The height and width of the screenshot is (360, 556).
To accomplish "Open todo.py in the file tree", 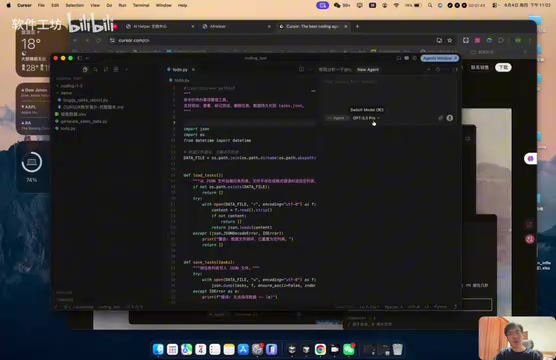I will (68, 128).
